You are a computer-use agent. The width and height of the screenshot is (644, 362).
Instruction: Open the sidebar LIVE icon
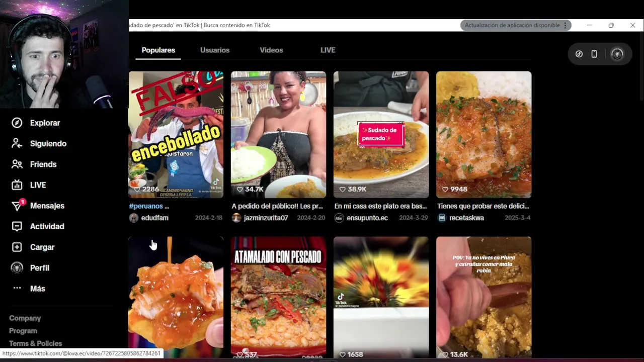[x=17, y=185]
